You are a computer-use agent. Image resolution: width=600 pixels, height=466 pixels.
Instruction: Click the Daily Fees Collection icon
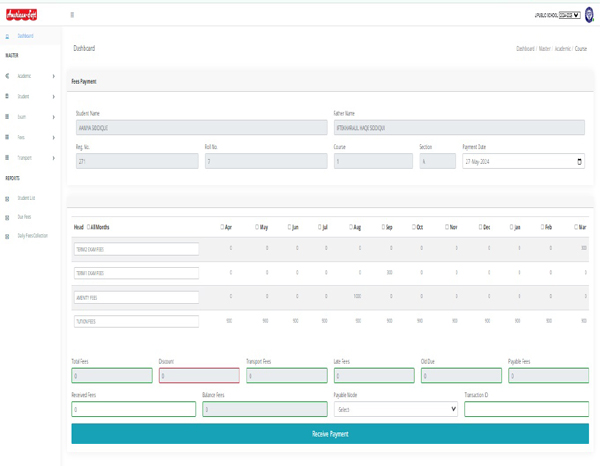tap(7, 236)
